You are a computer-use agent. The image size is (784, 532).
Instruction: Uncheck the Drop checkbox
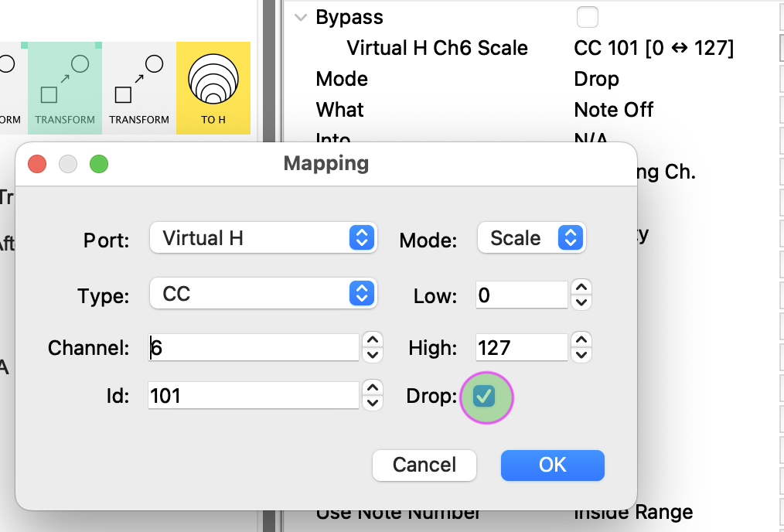click(485, 397)
